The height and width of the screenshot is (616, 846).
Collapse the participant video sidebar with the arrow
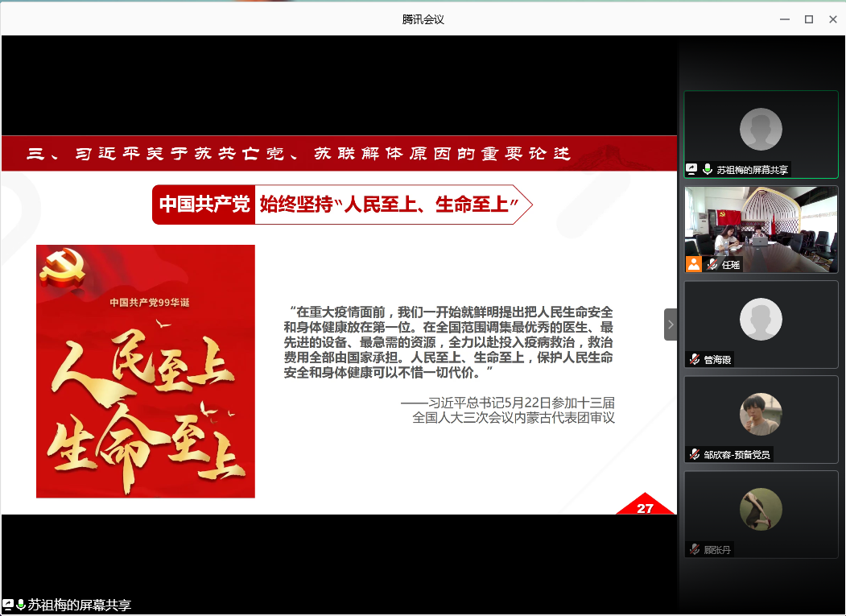tap(671, 325)
